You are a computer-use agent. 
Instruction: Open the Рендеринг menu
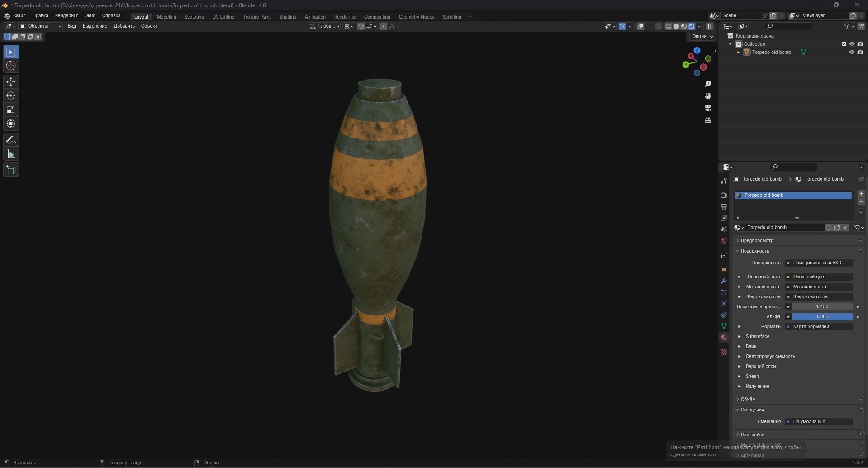click(x=66, y=15)
